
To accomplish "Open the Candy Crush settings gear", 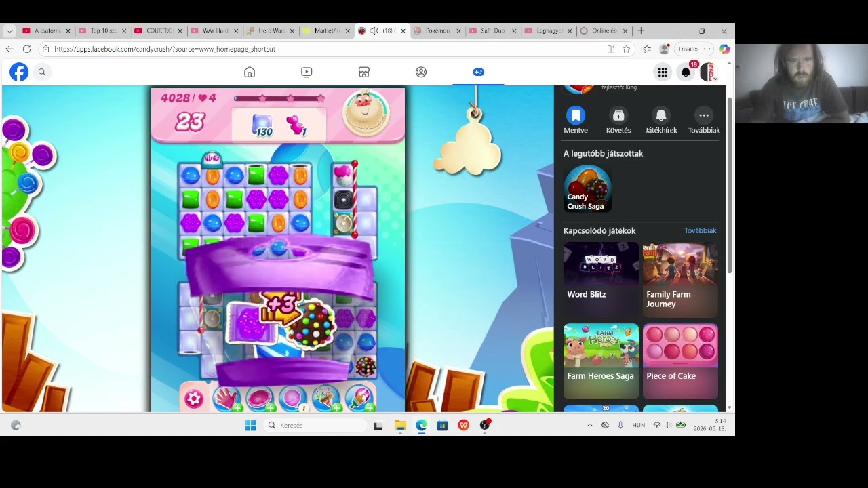I will pyautogui.click(x=194, y=399).
